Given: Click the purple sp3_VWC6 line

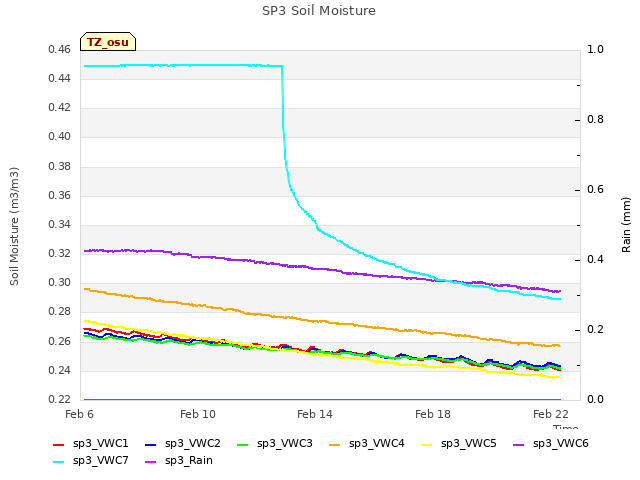Looking at the screenshot, I should [x=322, y=269].
